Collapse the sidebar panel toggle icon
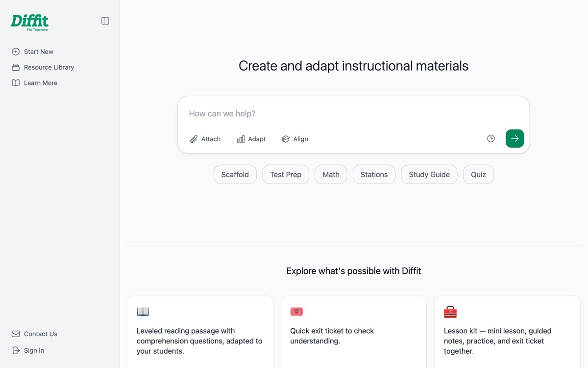588x368 pixels. (105, 21)
